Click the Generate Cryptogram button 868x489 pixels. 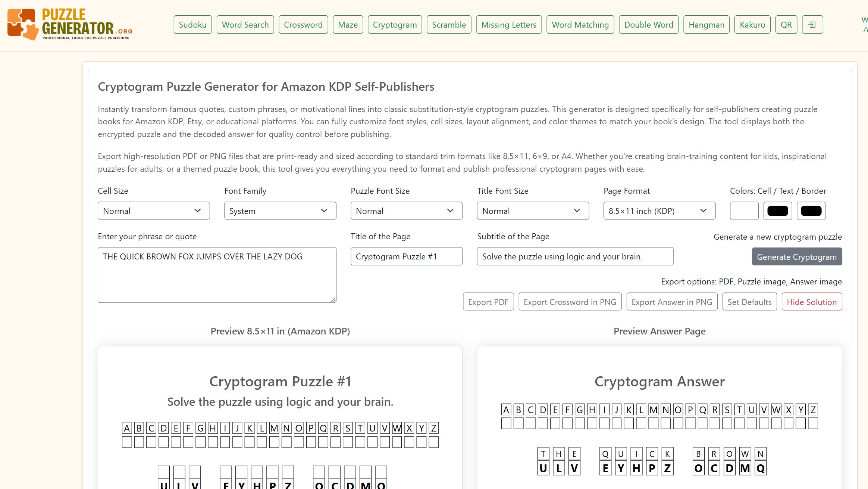click(x=796, y=256)
